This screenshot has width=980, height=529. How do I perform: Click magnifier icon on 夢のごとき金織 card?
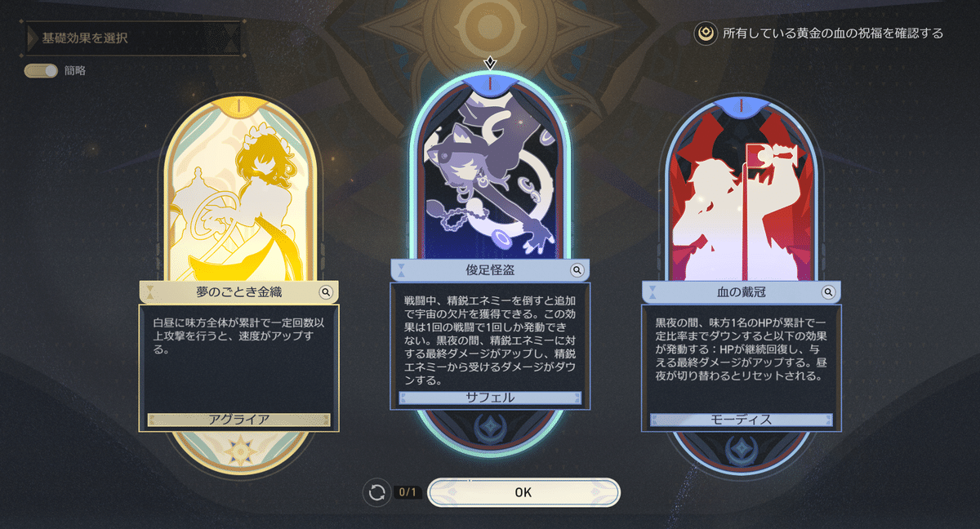coord(326,291)
